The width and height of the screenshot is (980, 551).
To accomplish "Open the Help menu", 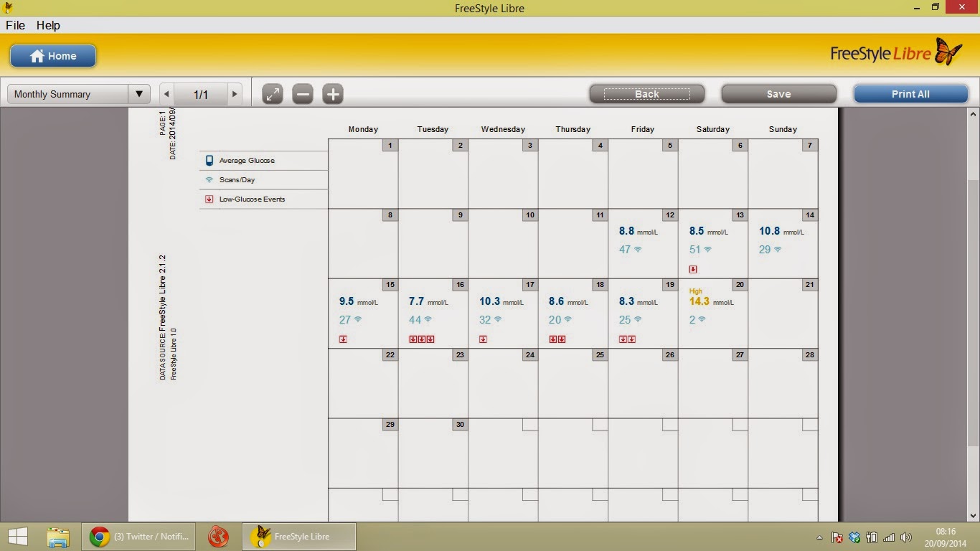I will [x=48, y=25].
